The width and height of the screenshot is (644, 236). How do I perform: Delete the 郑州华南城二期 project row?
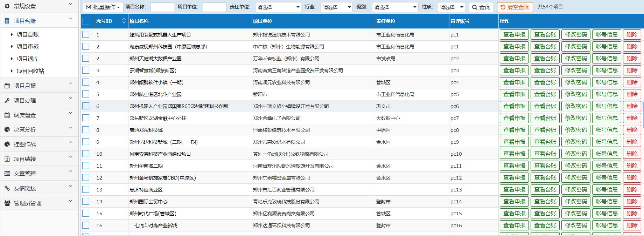tap(632, 166)
